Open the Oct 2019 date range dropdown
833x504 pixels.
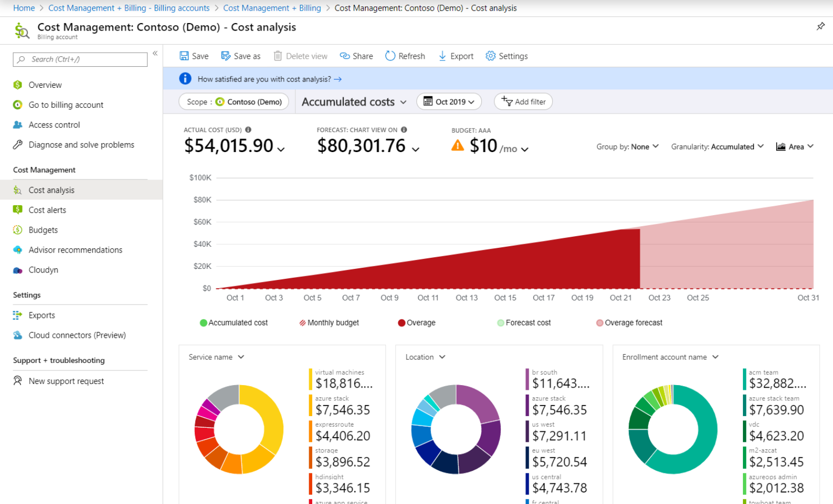449,102
